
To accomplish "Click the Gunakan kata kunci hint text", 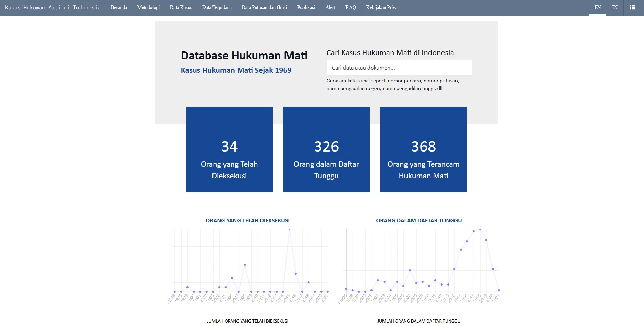I will pos(393,85).
